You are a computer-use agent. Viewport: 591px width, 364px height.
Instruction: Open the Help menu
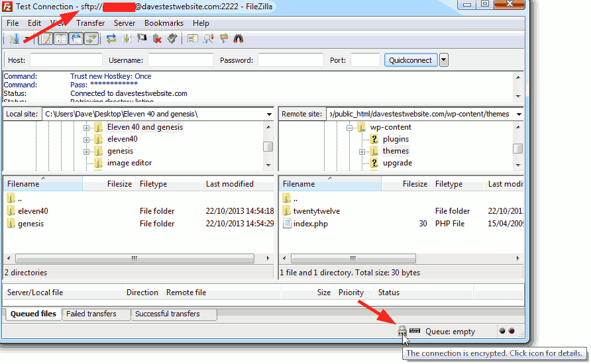201,23
